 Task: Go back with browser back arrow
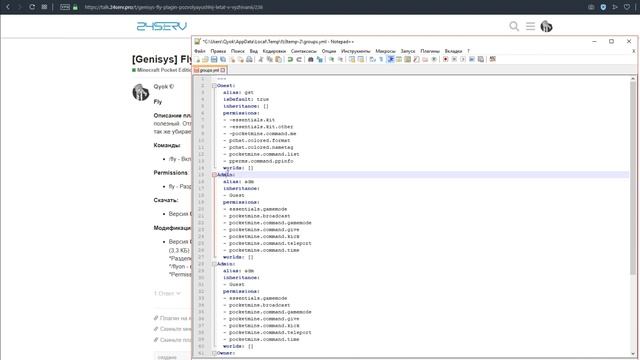(x=8, y=7)
